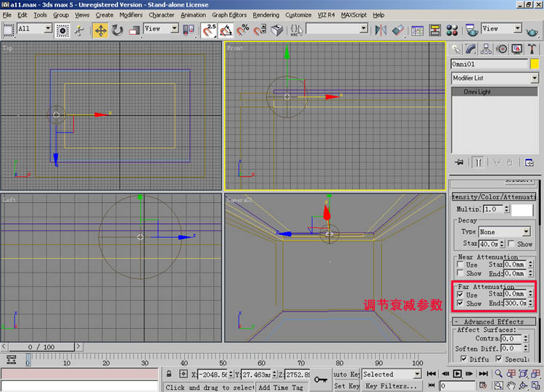The width and height of the screenshot is (544, 392).
Task: Click the Pin Stack icon
Action: pyautogui.click(x=458, y=162)
